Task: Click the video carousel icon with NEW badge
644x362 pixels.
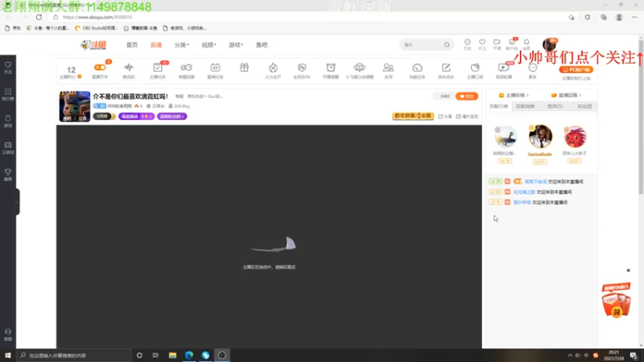Action: click(504, 68)
